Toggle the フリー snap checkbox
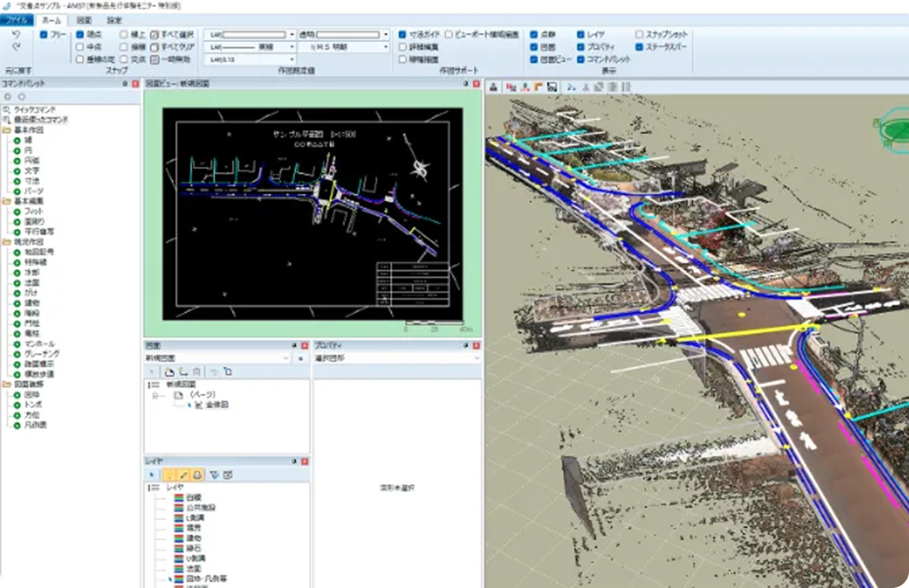 (x=44, y=35)
